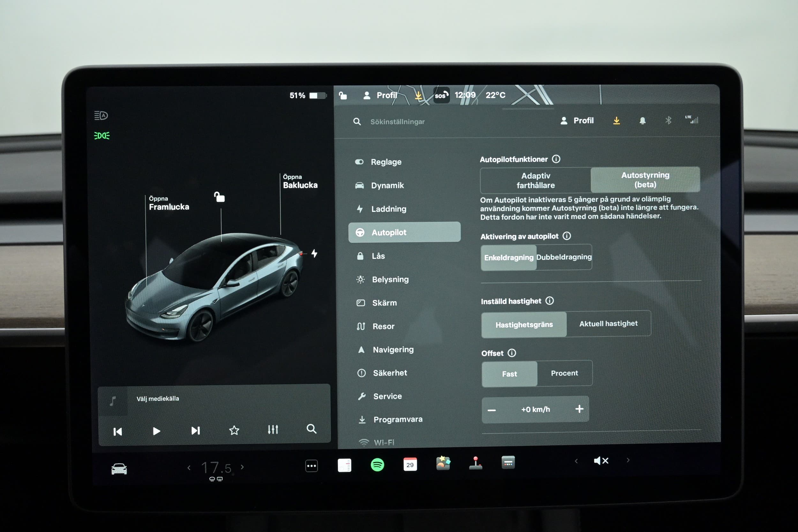Select Adaptiv farthållare option

pos(535,180)
